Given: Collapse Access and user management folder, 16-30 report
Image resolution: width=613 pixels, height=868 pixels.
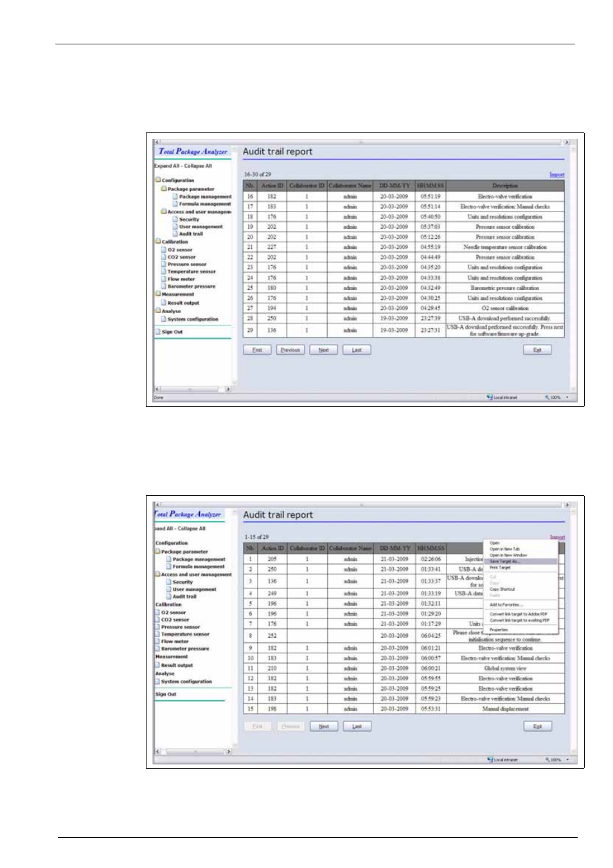Looking at the screenshot, I should (164, 211).
